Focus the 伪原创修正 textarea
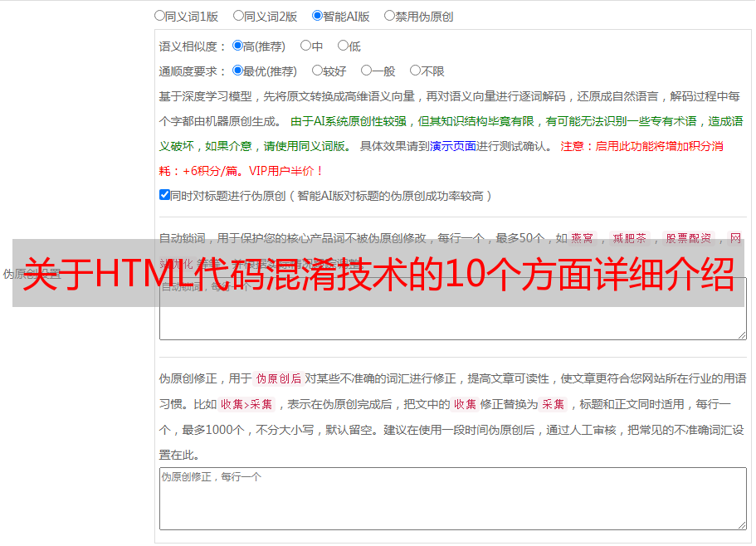Viewport: 756px width, 546px height. [x=453, y=499]
